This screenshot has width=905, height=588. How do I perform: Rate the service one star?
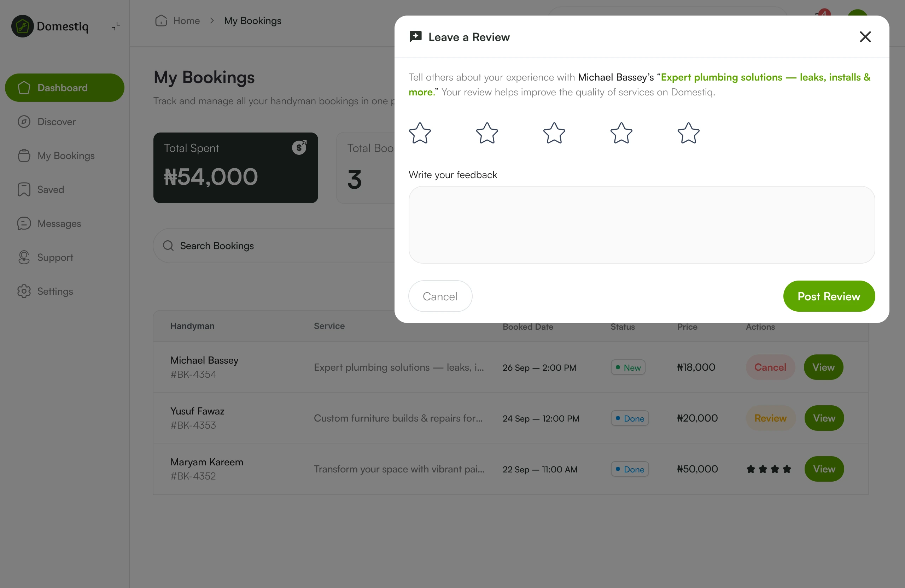(x=420, y=133)
